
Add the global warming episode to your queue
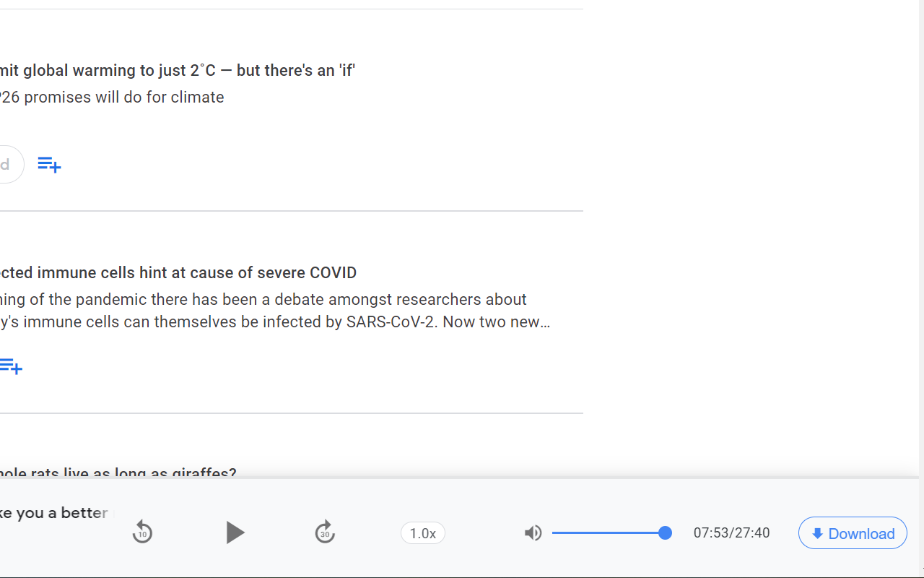click(49, 164)
